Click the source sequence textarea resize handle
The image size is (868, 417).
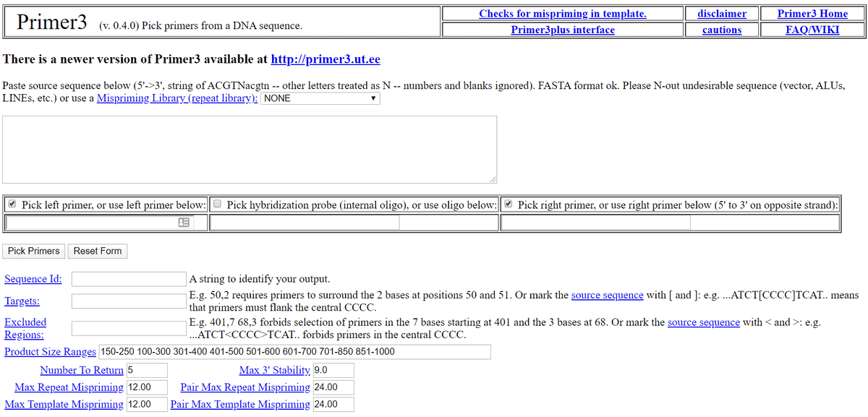click(493, 179)
